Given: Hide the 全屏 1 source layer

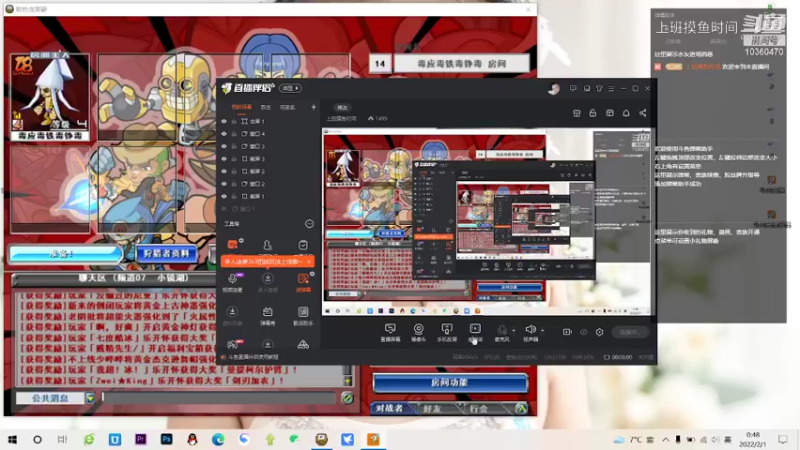Looking at the screenshot, I should [x=223, y=121].
